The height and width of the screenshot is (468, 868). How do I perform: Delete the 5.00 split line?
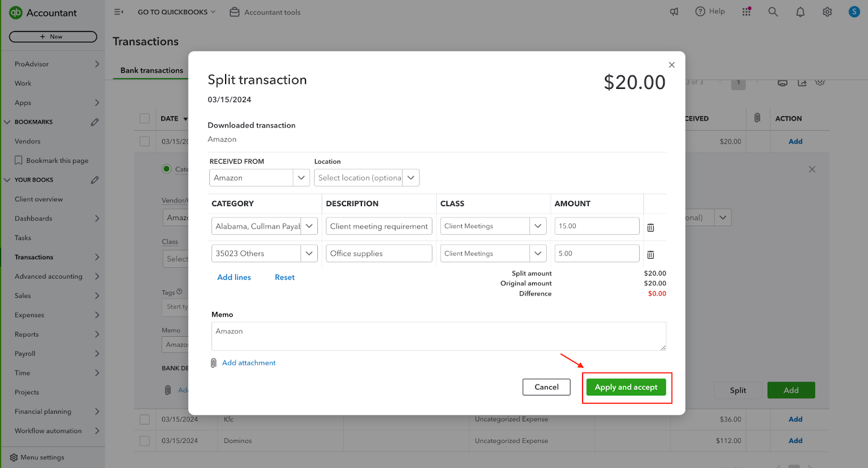[x=650, y=255]
